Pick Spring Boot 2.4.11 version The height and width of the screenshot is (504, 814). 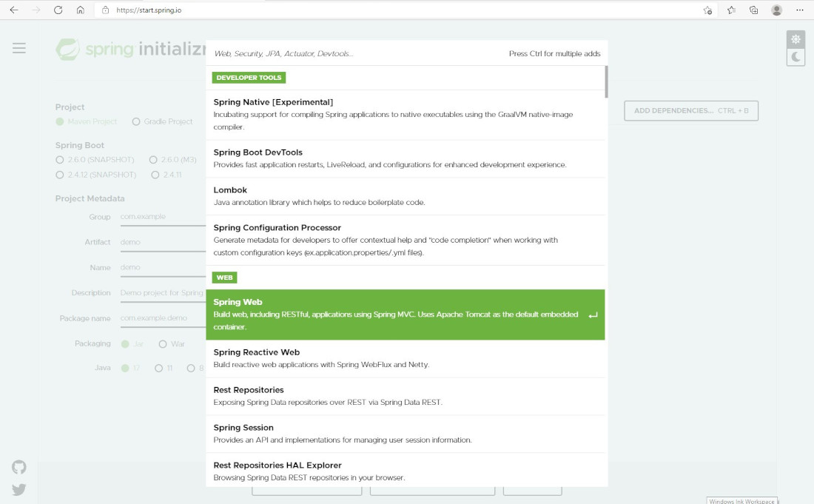point(155,175)
